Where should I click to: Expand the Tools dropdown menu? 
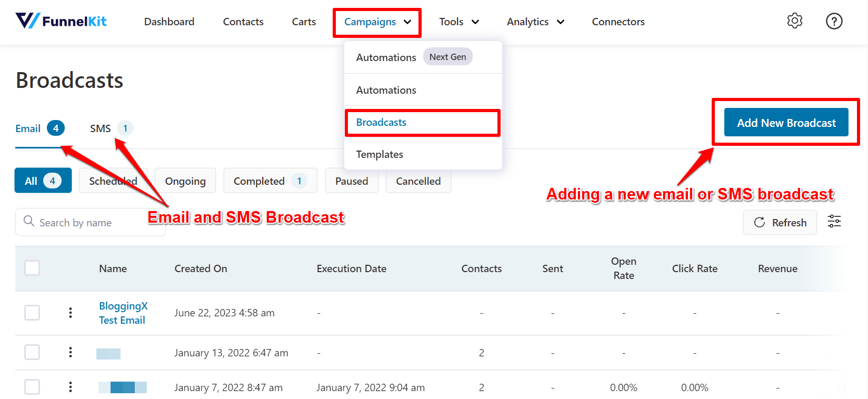[459, 22]
